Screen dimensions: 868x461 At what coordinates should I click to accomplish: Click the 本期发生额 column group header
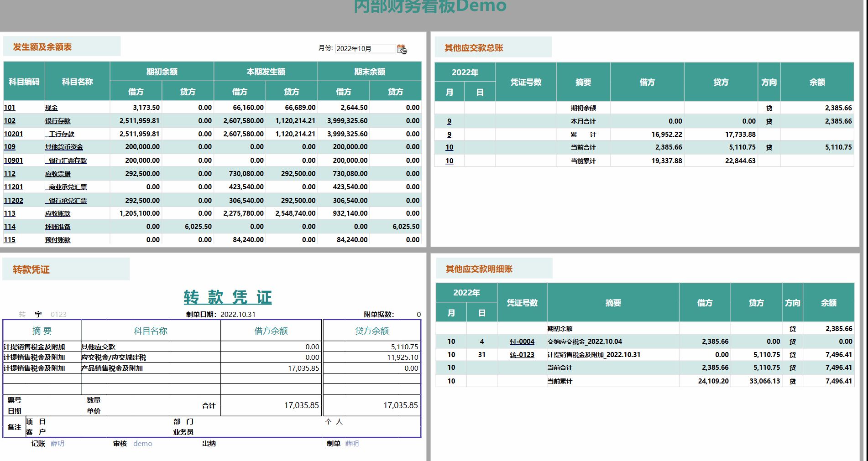[266, 72]
